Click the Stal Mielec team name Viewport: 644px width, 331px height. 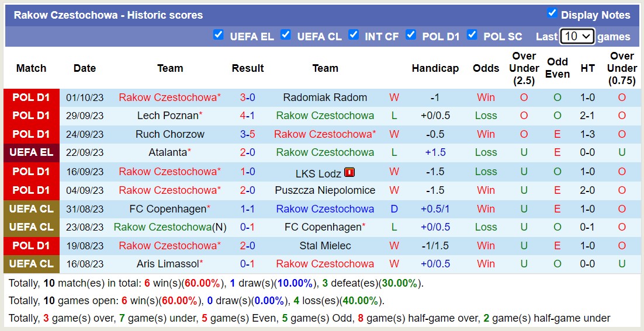pos(326,246)
